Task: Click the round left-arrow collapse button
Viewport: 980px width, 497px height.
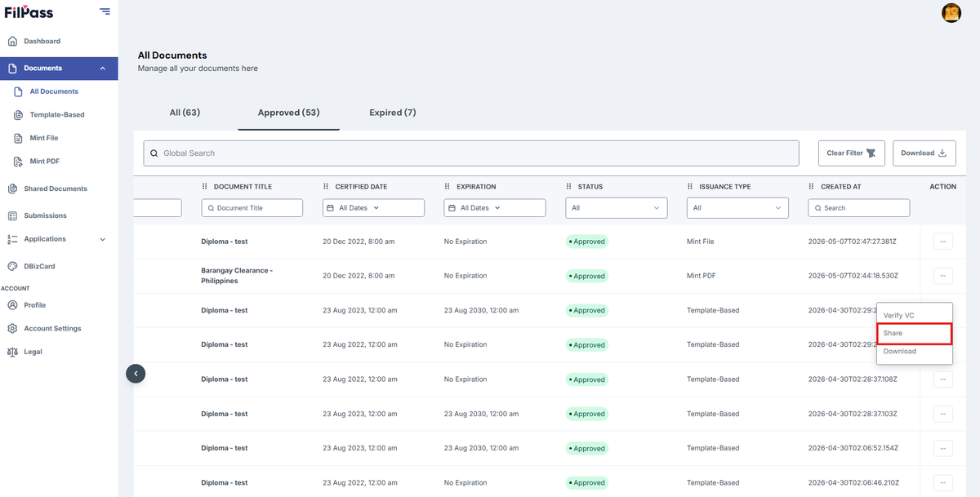Action: pyautogui.click(x=136, y=373)
